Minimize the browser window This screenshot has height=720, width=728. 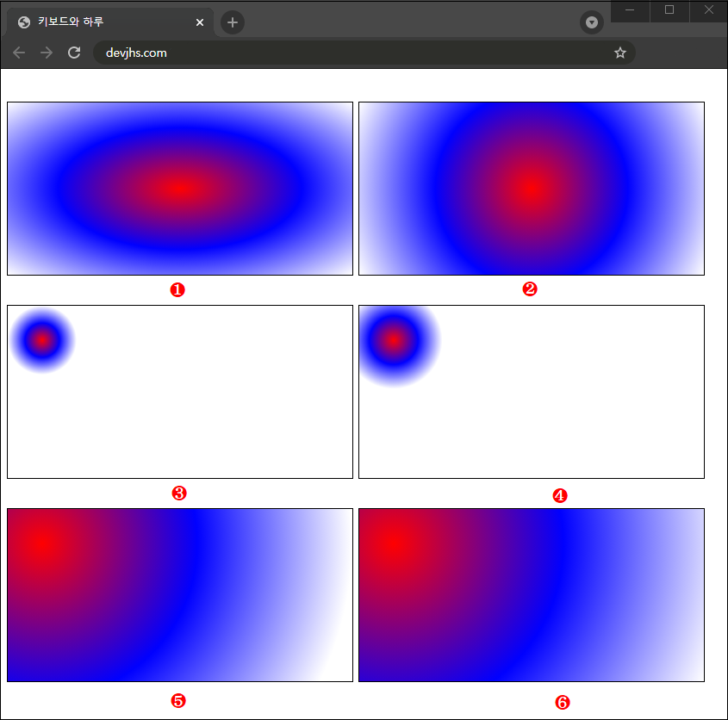coord(630,10)
